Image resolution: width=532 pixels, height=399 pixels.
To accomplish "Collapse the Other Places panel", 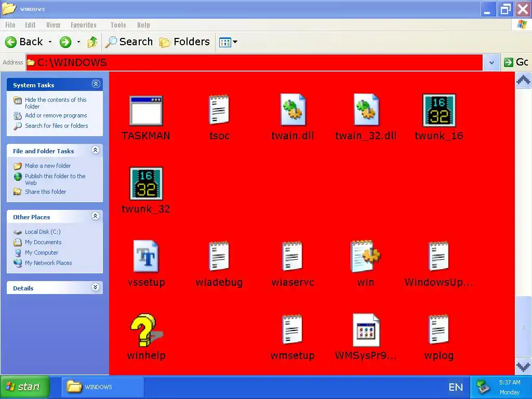I will pos(96,216).
